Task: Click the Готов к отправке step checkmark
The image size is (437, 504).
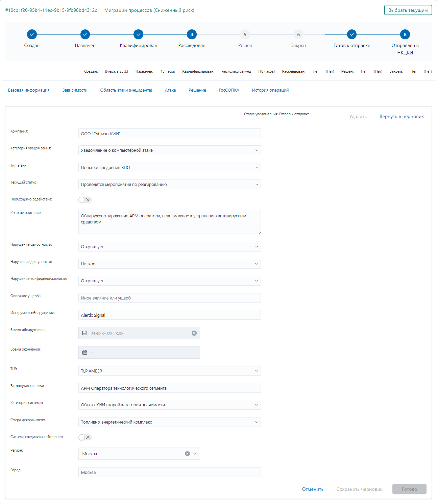Action: 352,34
